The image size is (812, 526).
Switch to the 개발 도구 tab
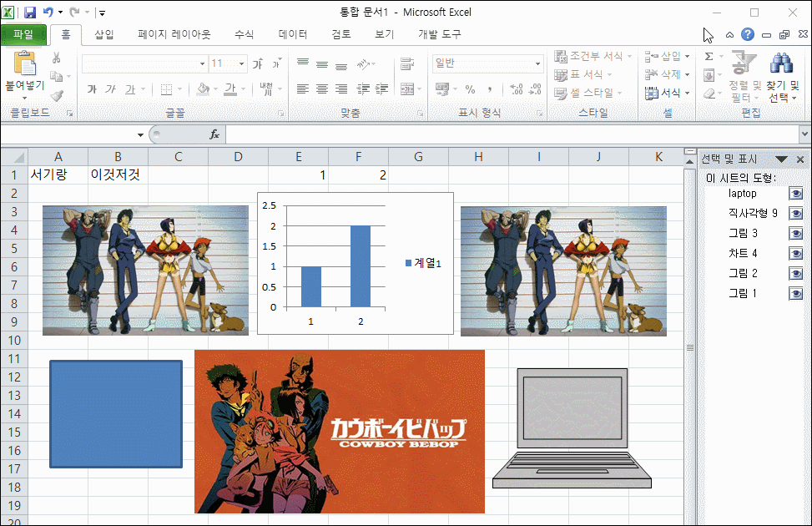(439, 34)
